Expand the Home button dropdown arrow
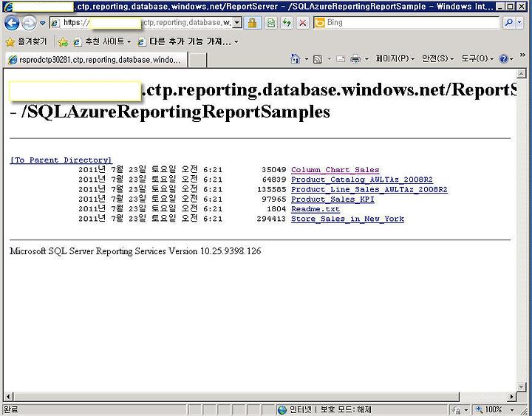 pos(307,59)
